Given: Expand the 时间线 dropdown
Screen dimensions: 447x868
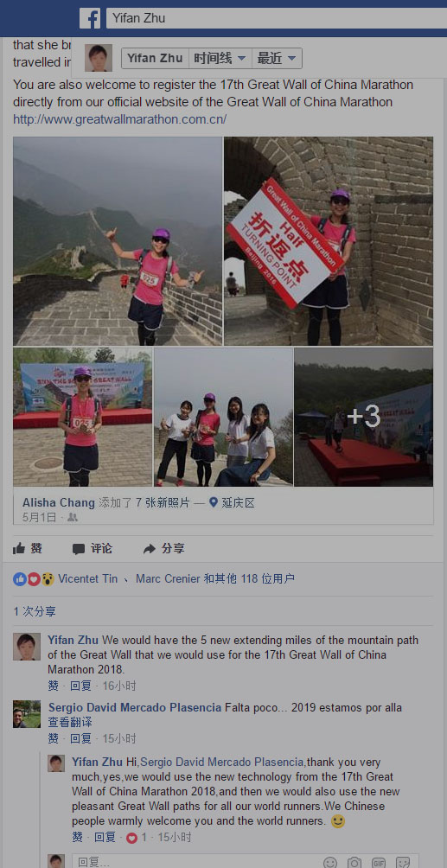Looking at the screenshot, I should [x=220, y=58].
